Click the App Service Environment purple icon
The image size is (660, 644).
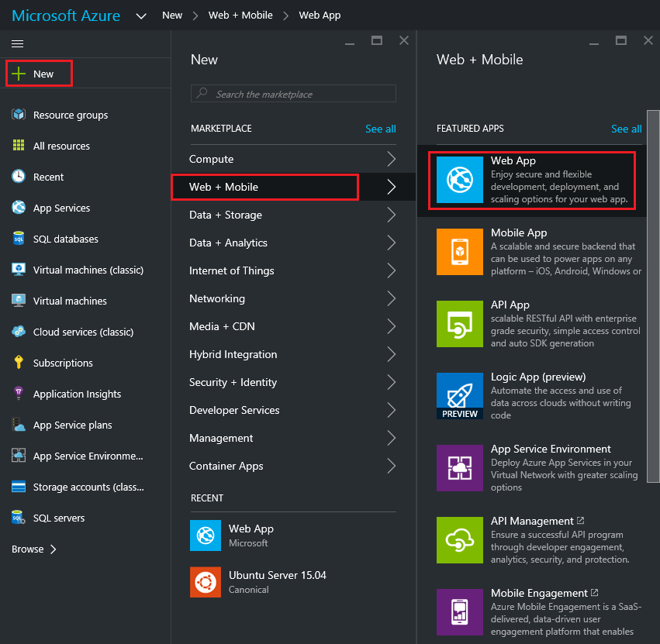460,467
